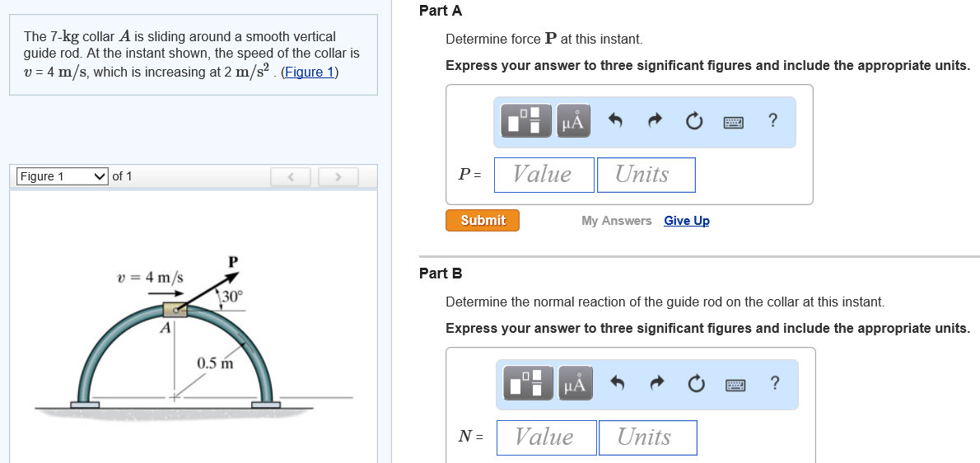Click the My Answers link
Screen dimensions: 980x463
point(616,221)
